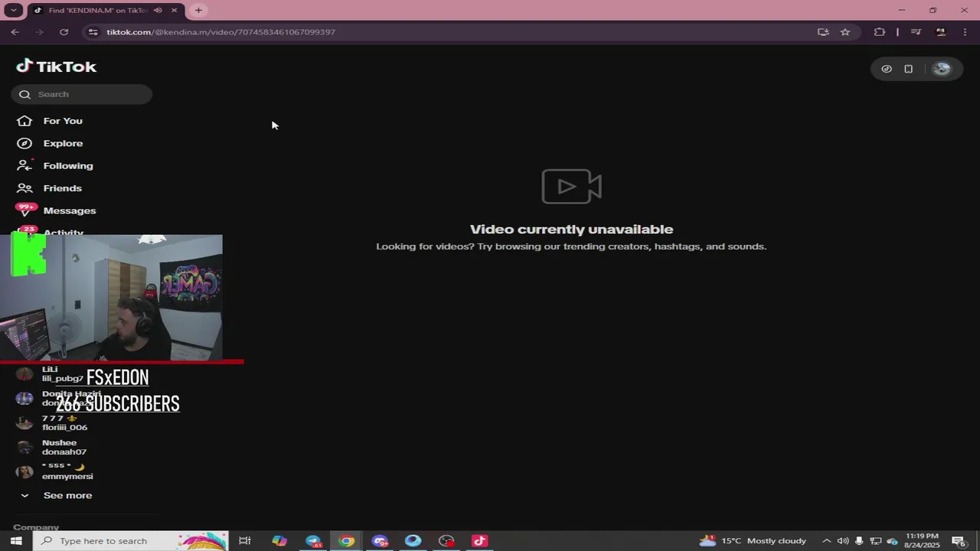Click Donita Haziri's avatar
This screenshot has width=980, height=551.
[x=24, y=398]
